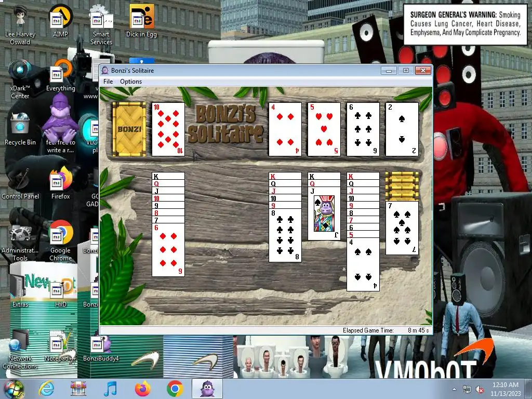Open xDark Center desktop icon
The width and height of the screenshot is (532, 399).
(x=20, y=79)
